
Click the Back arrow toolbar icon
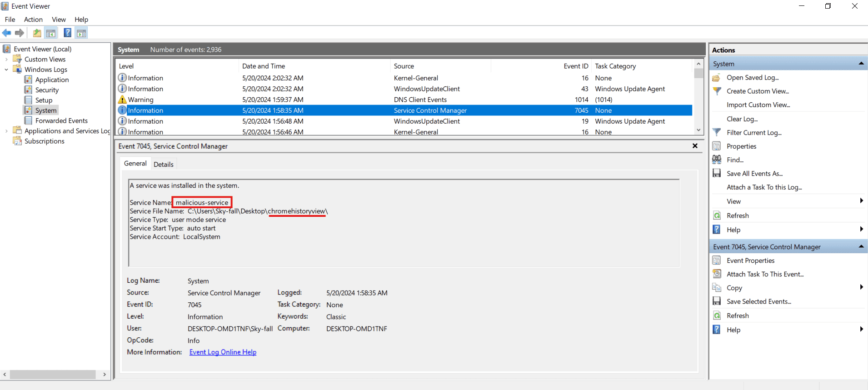7,33
